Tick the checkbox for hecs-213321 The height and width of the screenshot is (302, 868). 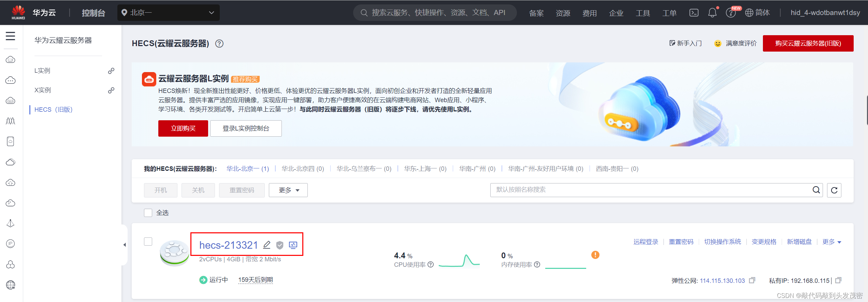click(x=148, y=242)
